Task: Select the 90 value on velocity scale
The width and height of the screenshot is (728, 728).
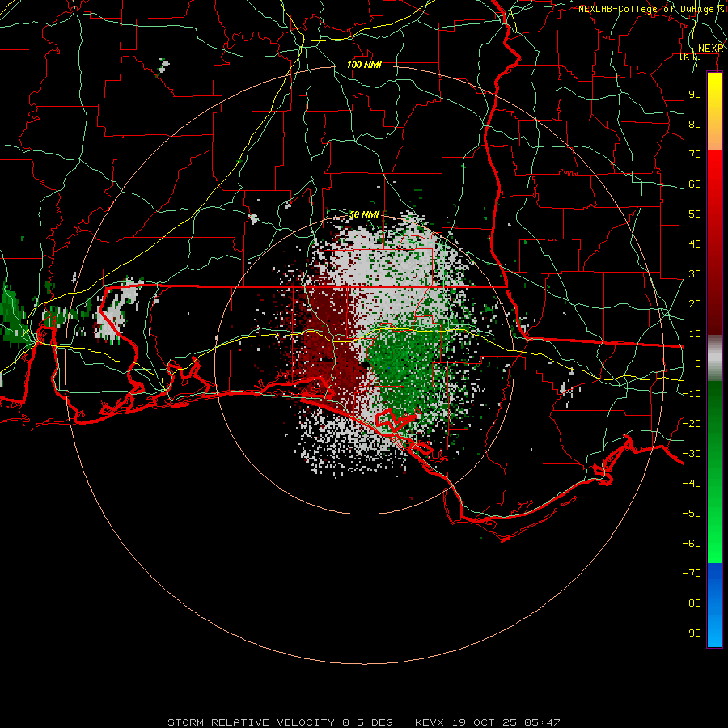Action: click(x=695, y=95)
